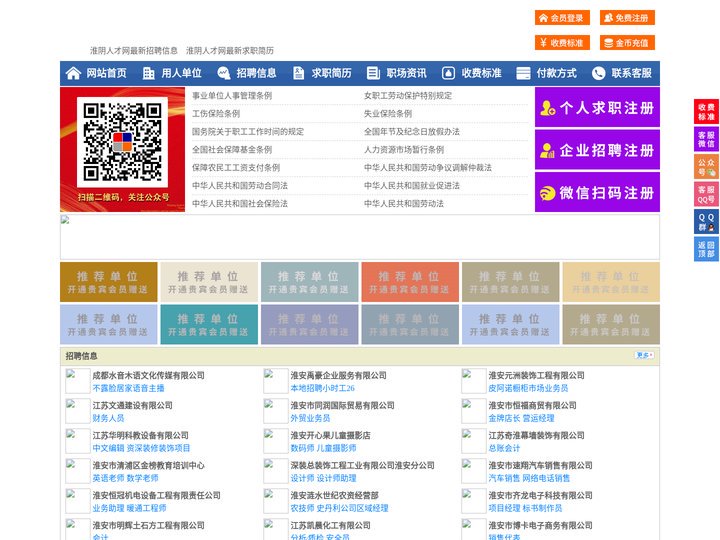Open job 本地招聘小时工26
Viewport: 720px width, 540px height.
(322, 388)
